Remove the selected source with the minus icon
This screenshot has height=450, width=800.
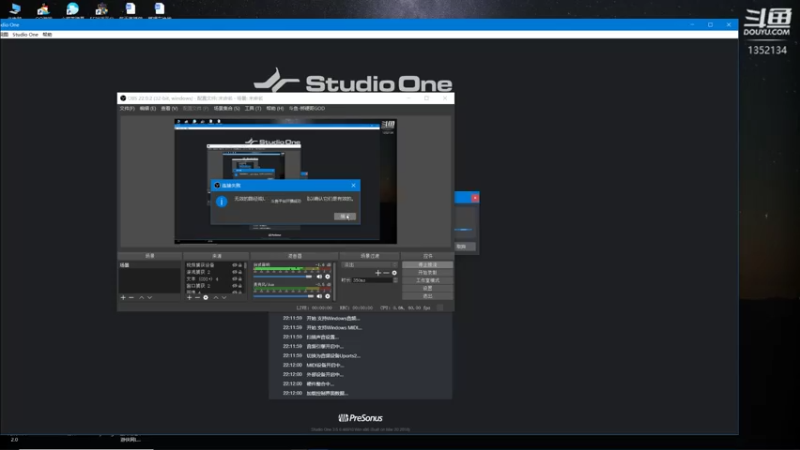point(197,297)
